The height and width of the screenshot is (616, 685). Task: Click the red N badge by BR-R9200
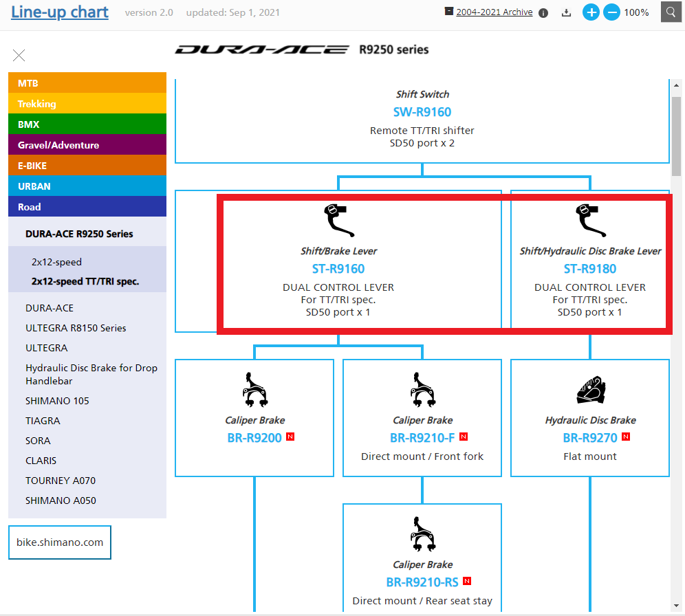tap(290, 437)
